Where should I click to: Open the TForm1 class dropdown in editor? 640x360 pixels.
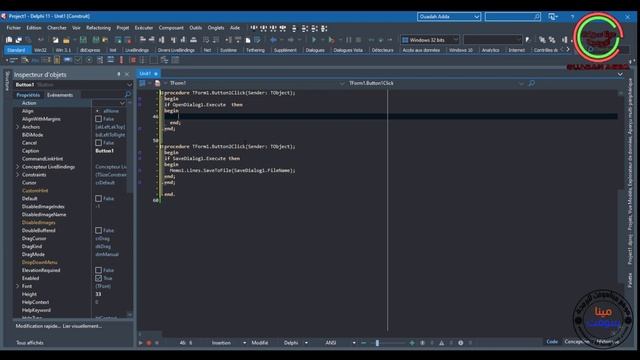point(342,83)
